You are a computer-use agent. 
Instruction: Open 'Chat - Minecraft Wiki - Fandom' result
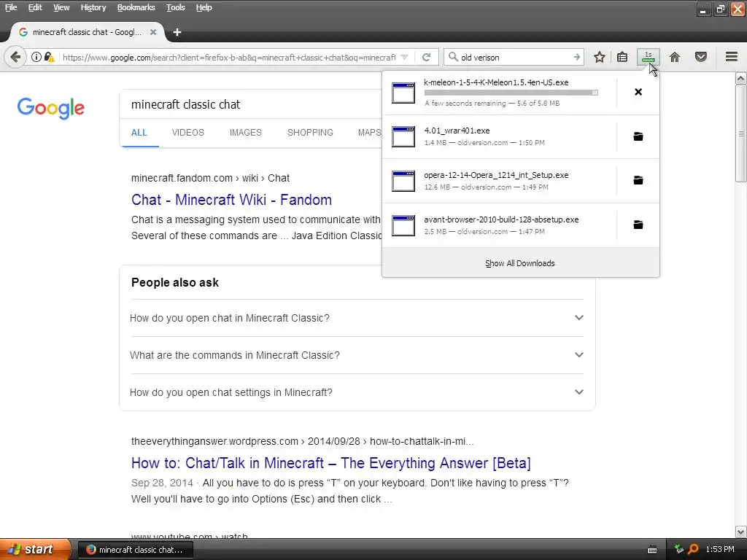(231, 200)
